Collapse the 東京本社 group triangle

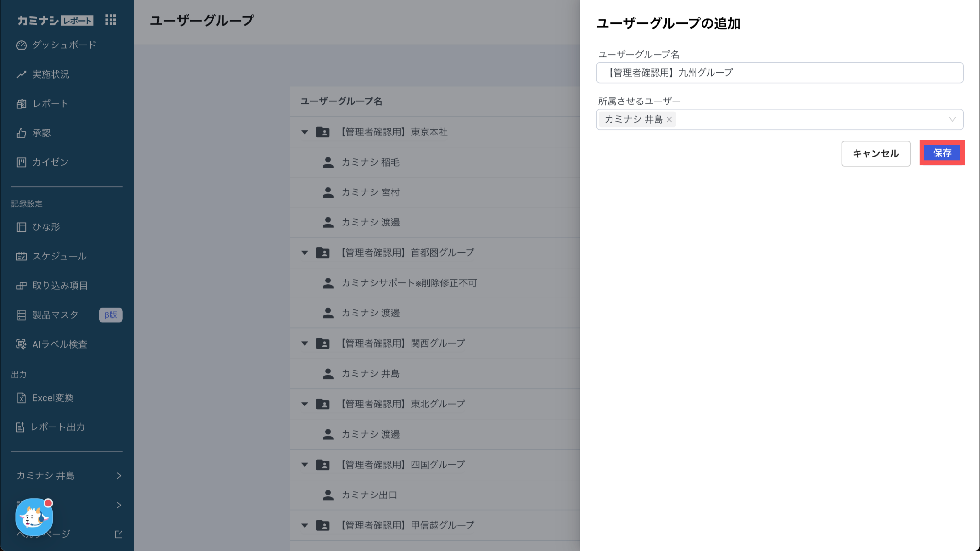pos(305,132)
